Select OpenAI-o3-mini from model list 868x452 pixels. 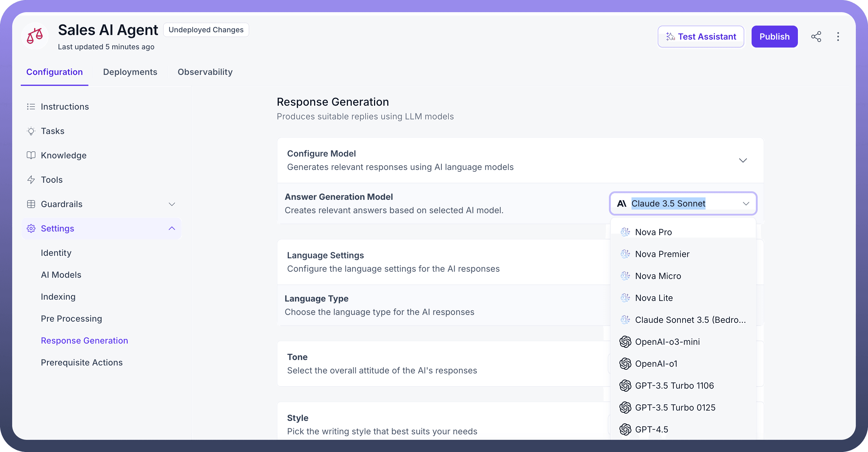point(667,342)
